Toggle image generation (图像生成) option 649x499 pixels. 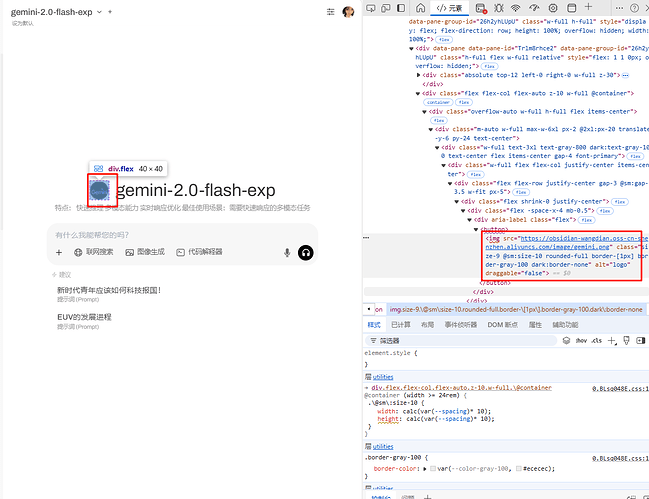click(x=145, y=252)
